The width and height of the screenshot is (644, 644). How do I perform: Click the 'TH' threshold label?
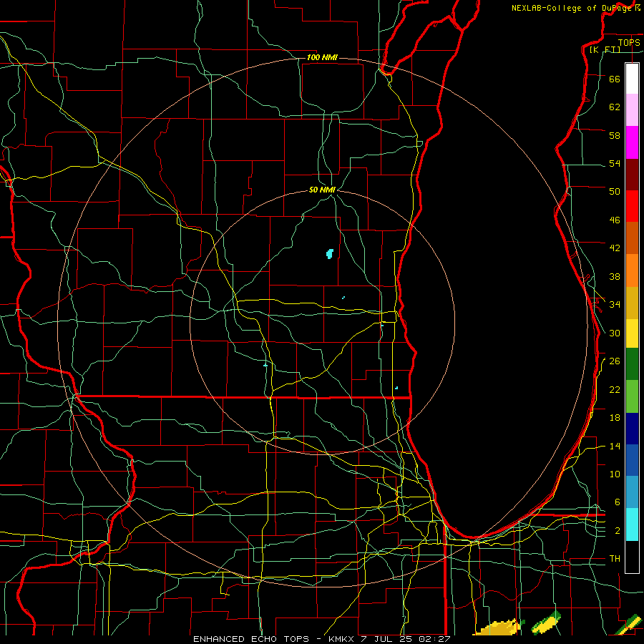[615, 559]
